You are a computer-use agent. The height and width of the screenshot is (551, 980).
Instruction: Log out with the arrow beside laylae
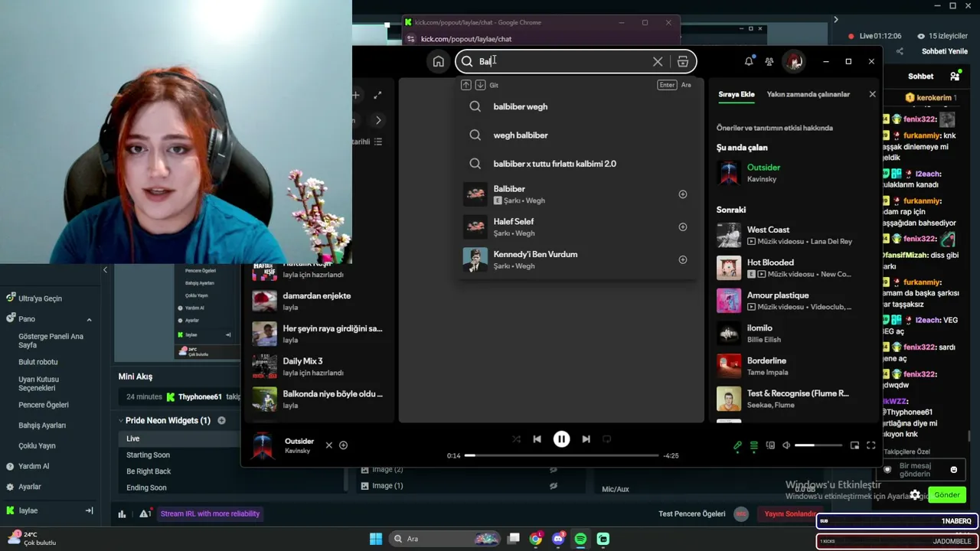(89, 510)
